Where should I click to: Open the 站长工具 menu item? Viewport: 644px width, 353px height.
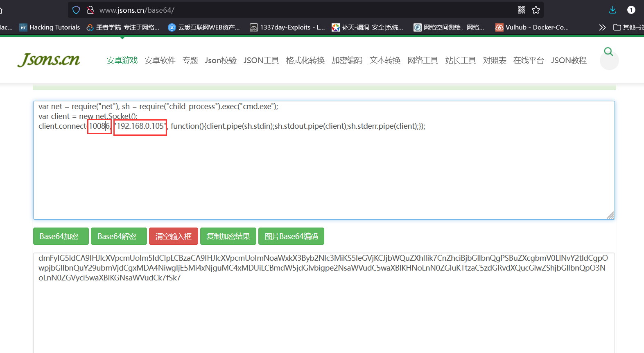[x=461, y=61]
